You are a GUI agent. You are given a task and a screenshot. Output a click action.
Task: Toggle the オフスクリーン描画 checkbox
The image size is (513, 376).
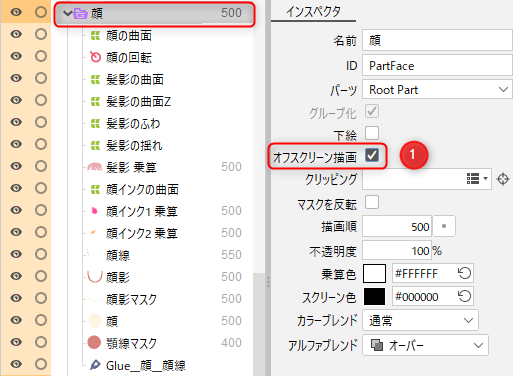(372, 155)
